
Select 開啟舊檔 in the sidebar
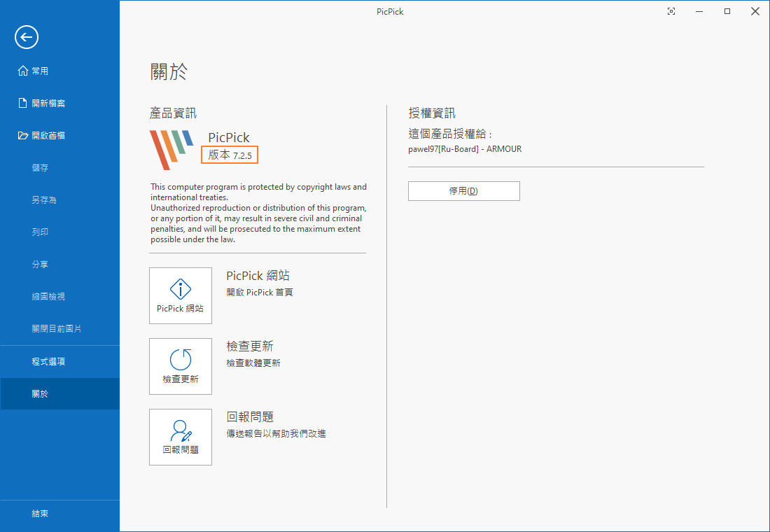[x=60, y=136]
